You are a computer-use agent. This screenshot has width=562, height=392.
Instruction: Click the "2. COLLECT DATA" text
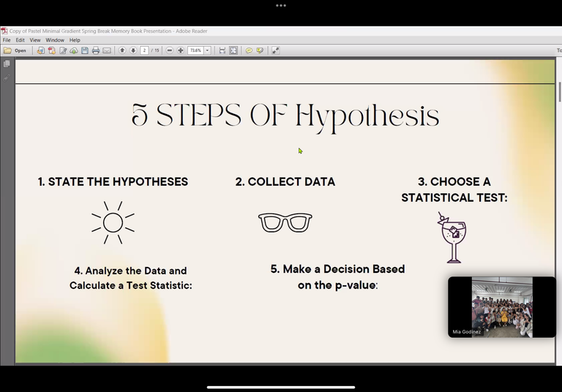(x=285, y=181)
